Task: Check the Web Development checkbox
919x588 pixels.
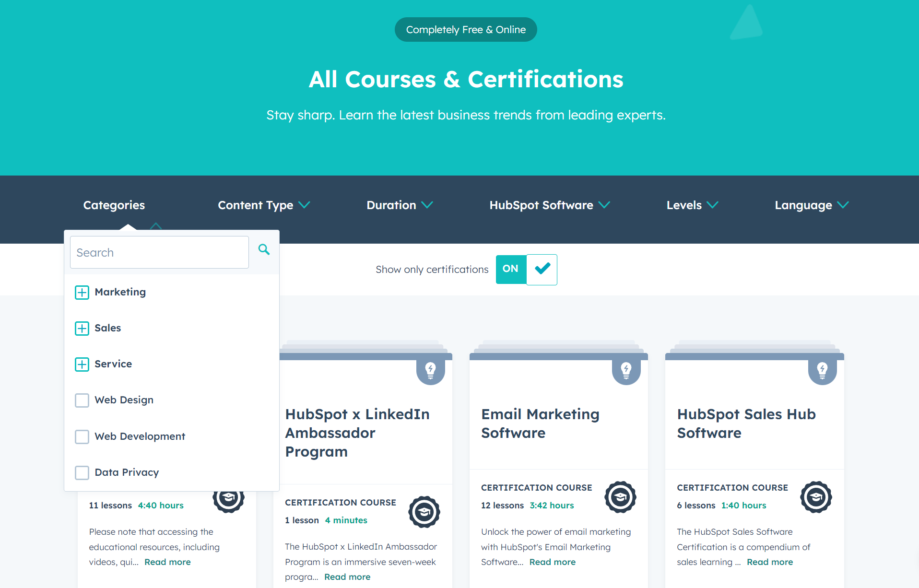Action: (82, 437)
